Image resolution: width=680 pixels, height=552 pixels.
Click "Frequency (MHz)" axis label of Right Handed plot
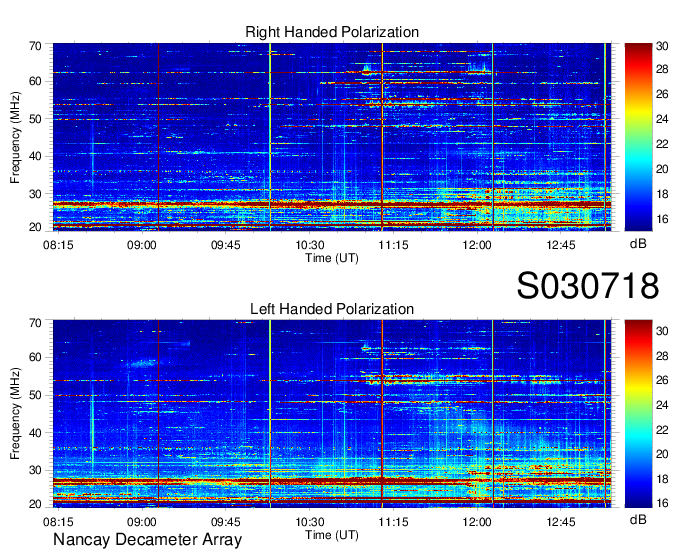point(15,137)
